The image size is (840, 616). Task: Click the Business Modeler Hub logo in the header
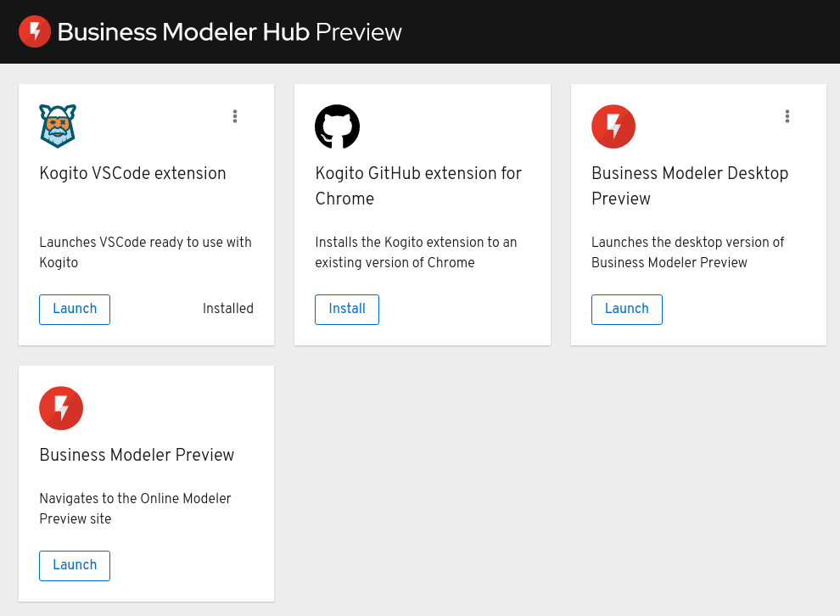[x=34, y=31]
